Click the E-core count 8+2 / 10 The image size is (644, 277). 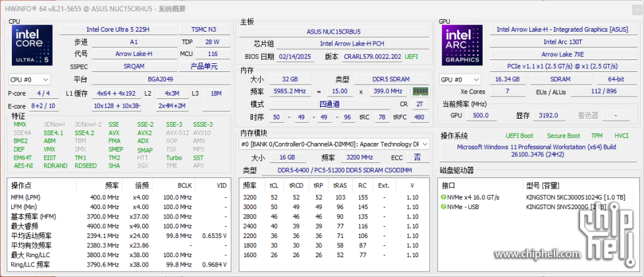point(43,106)
